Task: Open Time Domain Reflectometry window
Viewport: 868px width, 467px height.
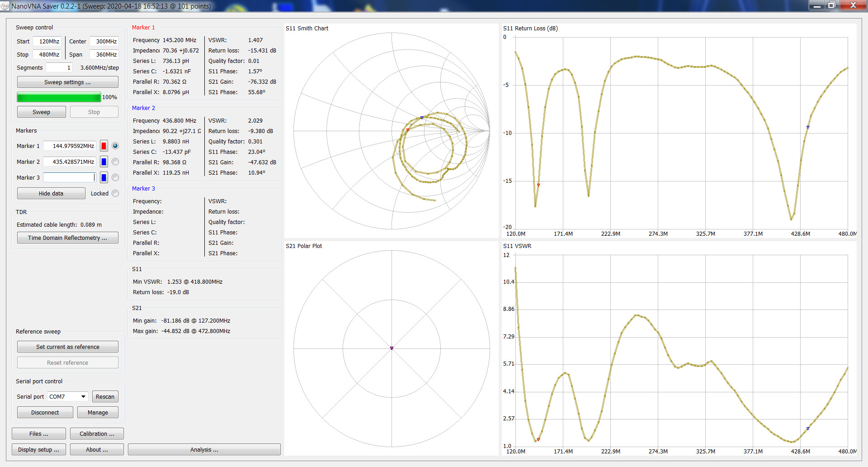Action: pyautogui.click(x=67, y=238)
